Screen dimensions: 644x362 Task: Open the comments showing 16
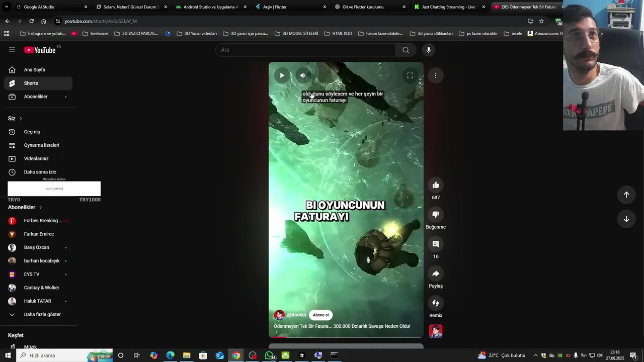436,244
